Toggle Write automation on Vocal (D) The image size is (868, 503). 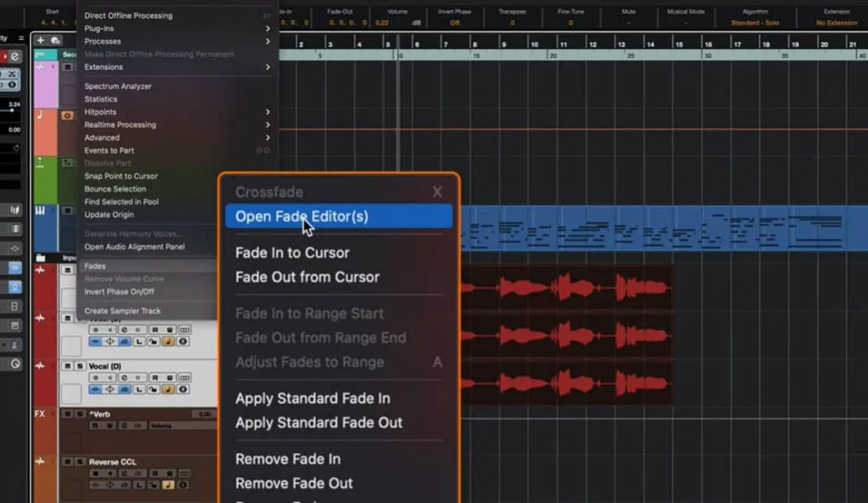coord(170,377)
